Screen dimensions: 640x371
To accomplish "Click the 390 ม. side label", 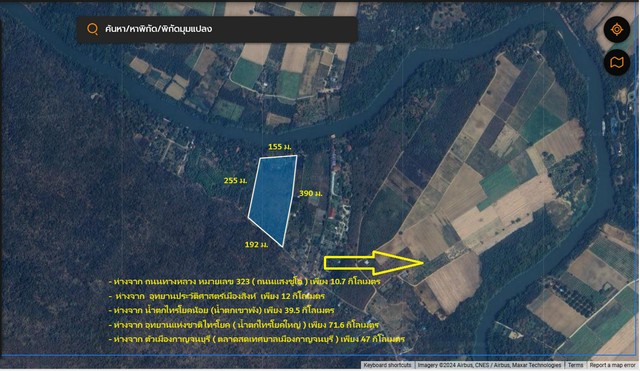I will [x=311, y=193].
